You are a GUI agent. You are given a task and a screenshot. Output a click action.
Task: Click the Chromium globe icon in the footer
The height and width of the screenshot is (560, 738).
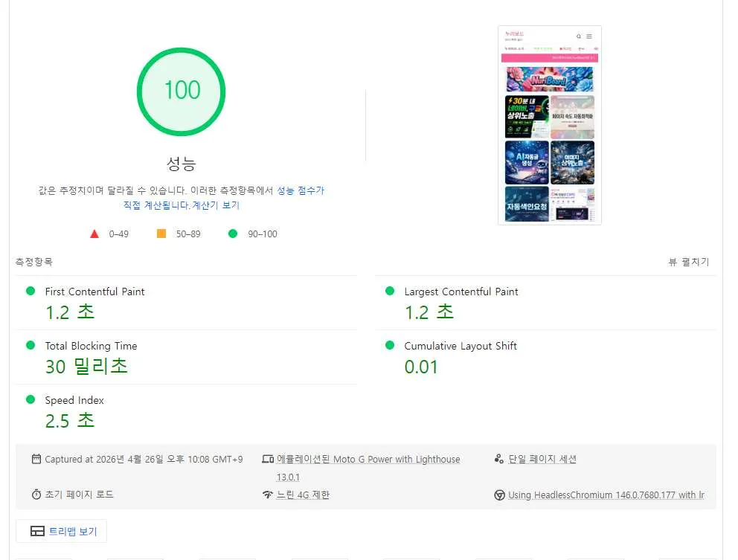pyautogui.click(x=498, y=494)
